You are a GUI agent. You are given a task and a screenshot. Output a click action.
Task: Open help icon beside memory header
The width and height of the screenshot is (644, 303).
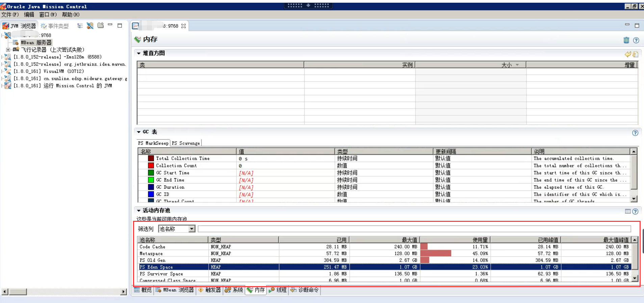[x=636, y=40]
